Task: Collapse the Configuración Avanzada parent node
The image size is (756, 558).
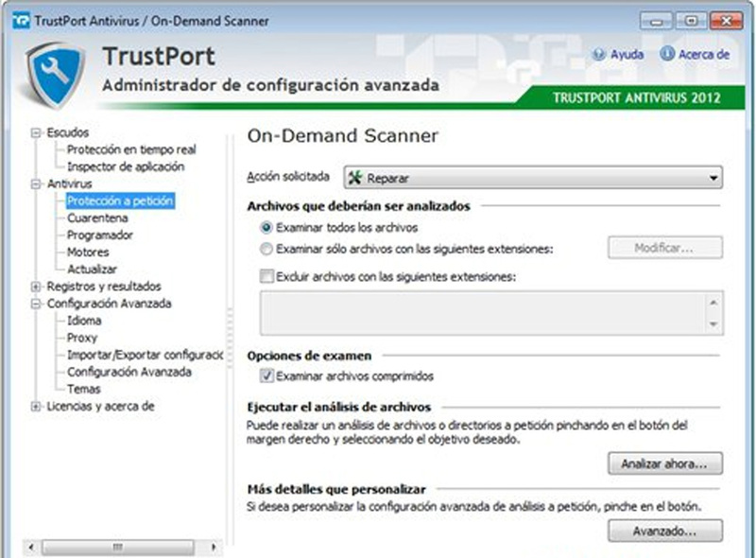Action: coord(36,304)
